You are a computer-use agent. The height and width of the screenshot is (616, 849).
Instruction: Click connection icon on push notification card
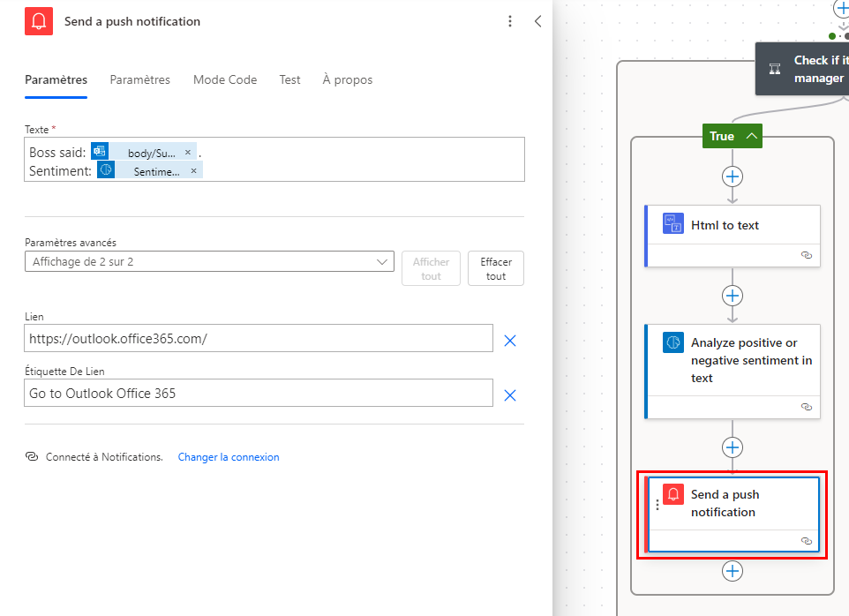click(x=807, y=541)
